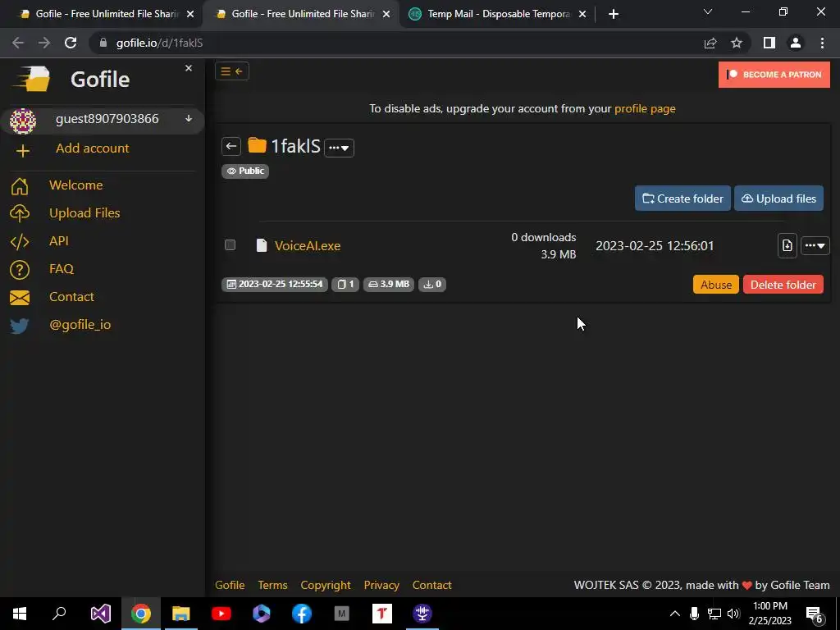Click the Gofile logo icon

pos(32,79)
